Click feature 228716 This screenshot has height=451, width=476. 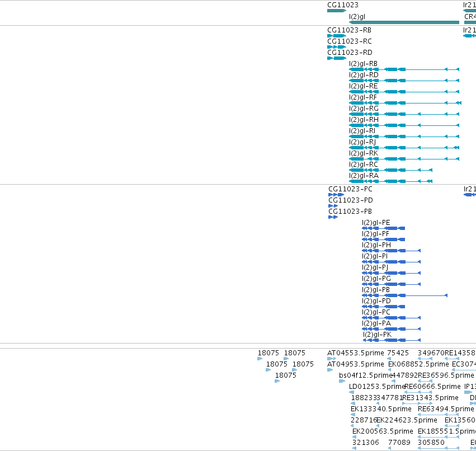click(x=352, y=426)
